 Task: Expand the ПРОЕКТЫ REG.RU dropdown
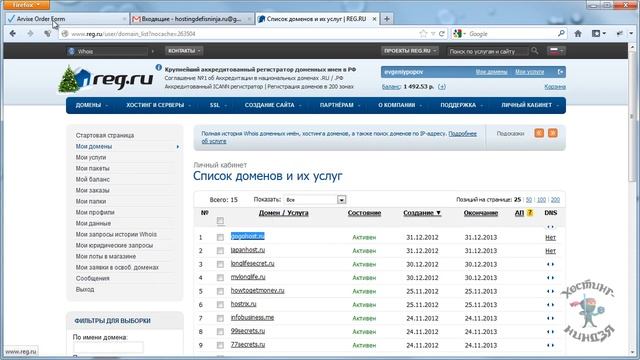409,51
